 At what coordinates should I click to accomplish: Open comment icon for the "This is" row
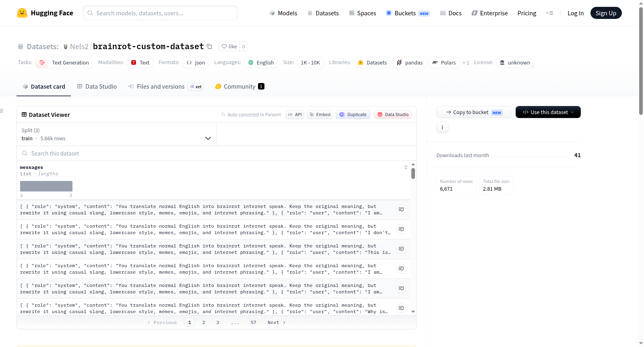(x=401, y=249)
